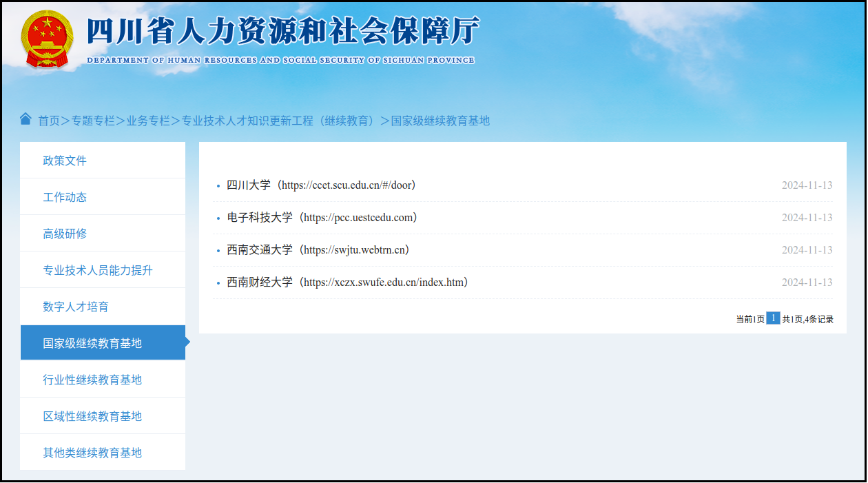Click the home icon in breadcrumb
The width and height of the screenshot is (868, 483).
click(26, 119)
